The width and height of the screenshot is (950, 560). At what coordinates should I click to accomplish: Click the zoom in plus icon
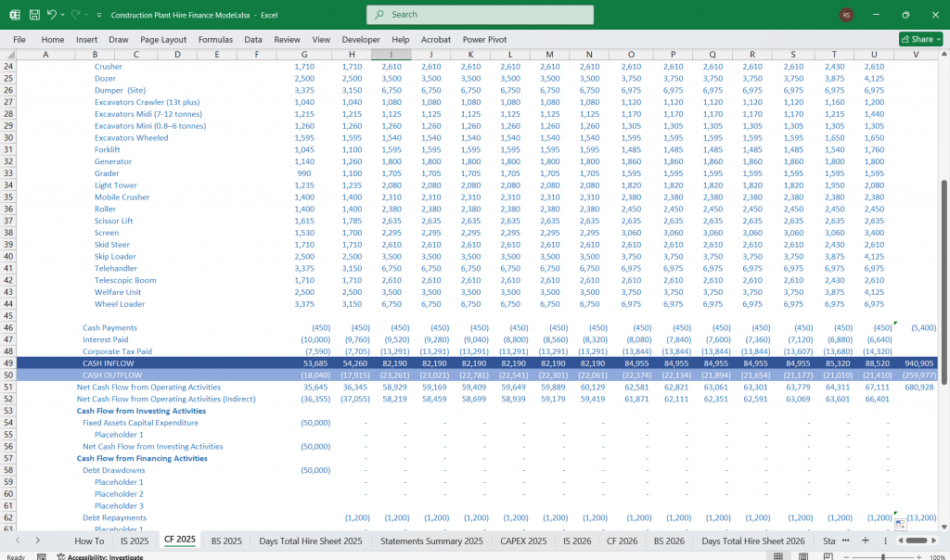pyautogui.click(x=918, y=555)
